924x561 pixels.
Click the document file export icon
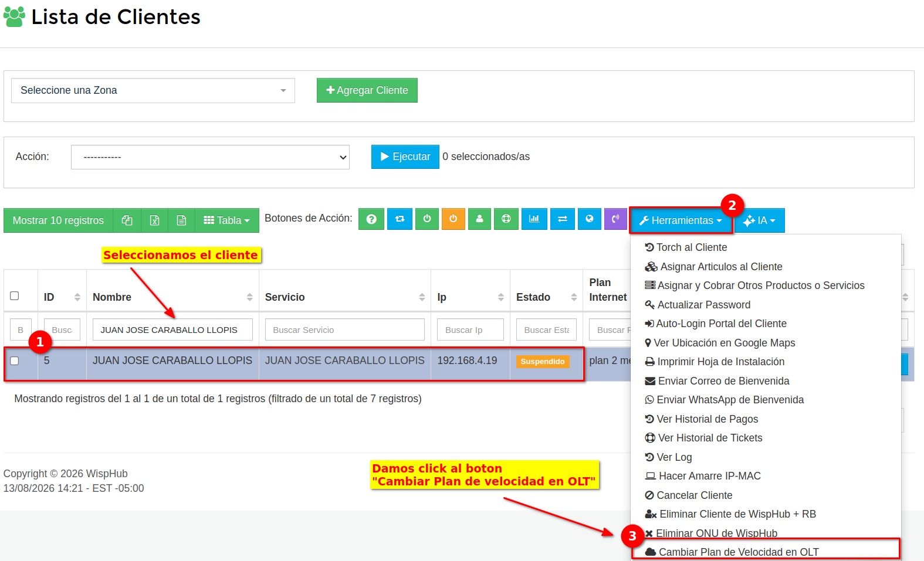tap(181, 220)
